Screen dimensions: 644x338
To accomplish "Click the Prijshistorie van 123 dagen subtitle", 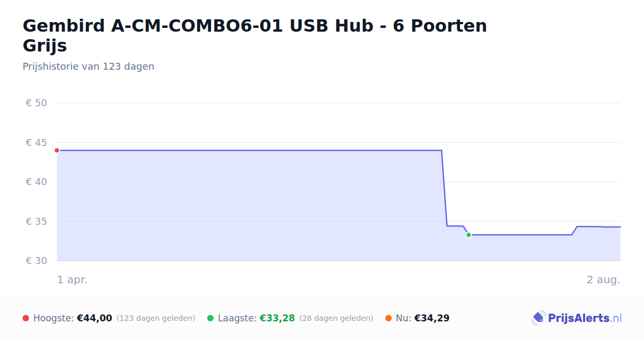I will pos(89,67).
